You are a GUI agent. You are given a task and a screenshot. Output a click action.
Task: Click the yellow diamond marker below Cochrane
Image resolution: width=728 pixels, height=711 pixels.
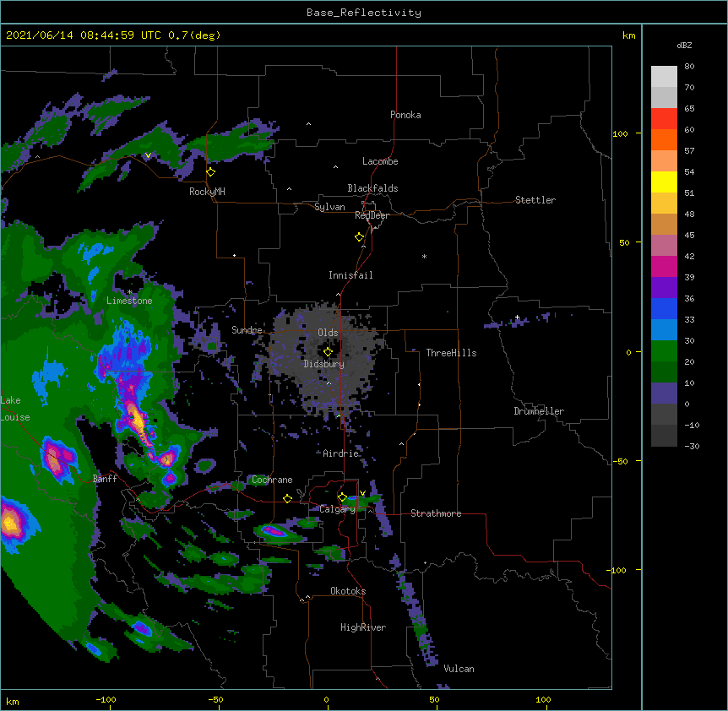click(287, 499)
